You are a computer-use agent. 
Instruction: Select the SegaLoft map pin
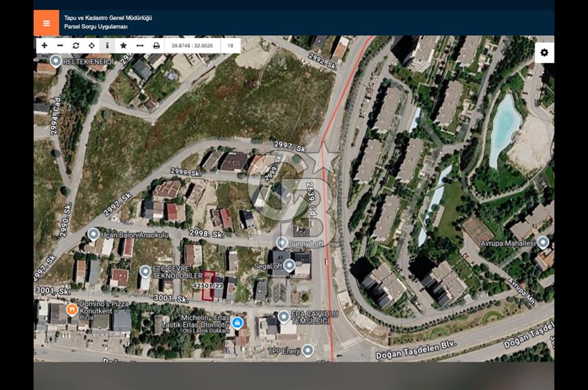[289, 265]
